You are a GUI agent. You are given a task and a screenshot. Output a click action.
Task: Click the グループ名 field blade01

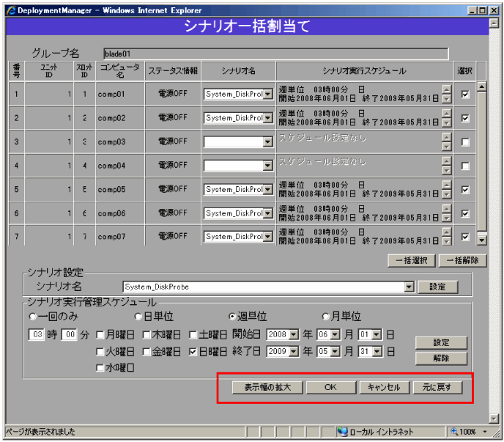pos(275,54)
